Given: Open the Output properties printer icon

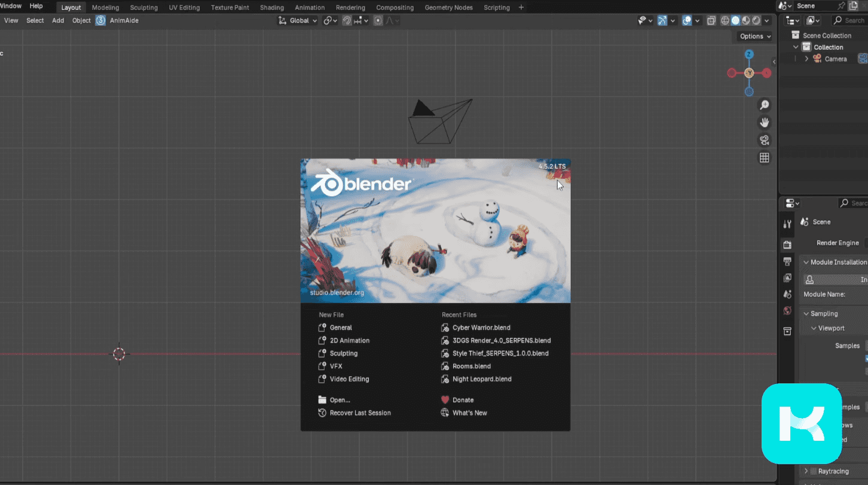Looking at the screenshot, I should point(787,261).
